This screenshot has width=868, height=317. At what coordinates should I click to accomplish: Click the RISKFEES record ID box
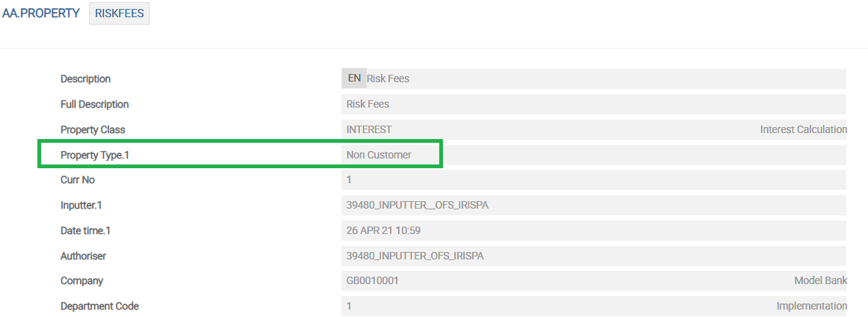click(x=119, y=13)
